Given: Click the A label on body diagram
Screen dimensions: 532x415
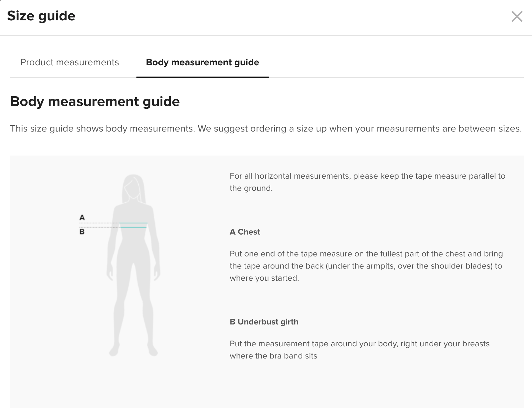Looking at the screenshot, I should point(82,218).
